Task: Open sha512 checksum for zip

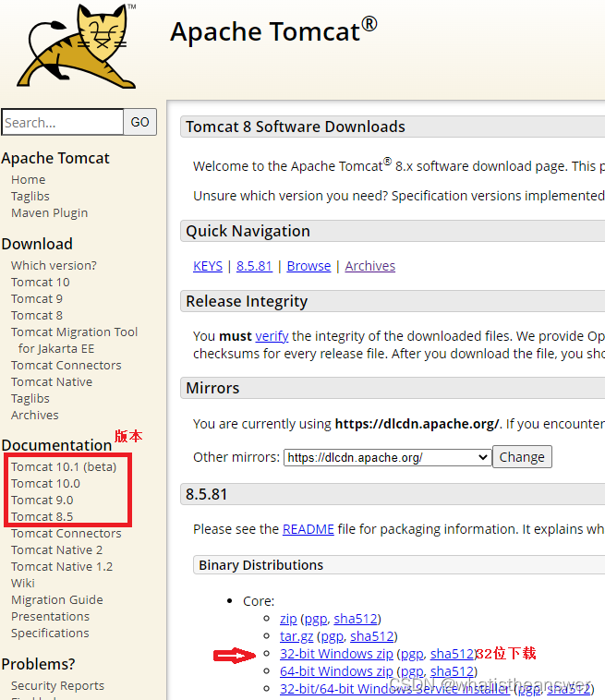Action: pos(356,620)
